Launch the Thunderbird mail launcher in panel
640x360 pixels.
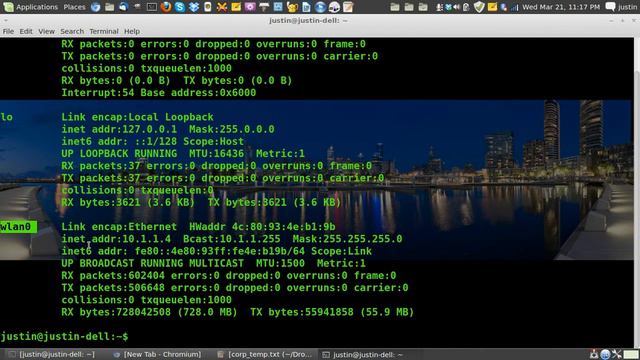[124, 7]
